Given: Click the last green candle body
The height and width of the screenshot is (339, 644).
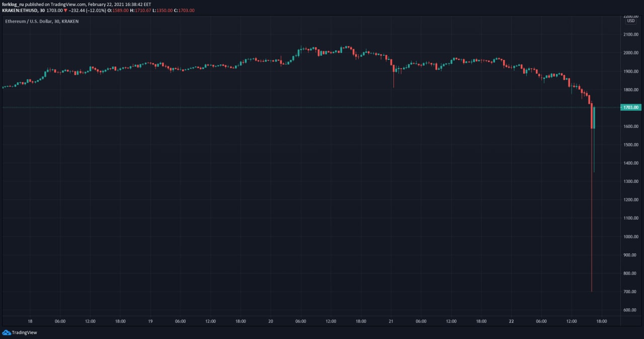Looking at the screenshot, I should pos(594,118).
